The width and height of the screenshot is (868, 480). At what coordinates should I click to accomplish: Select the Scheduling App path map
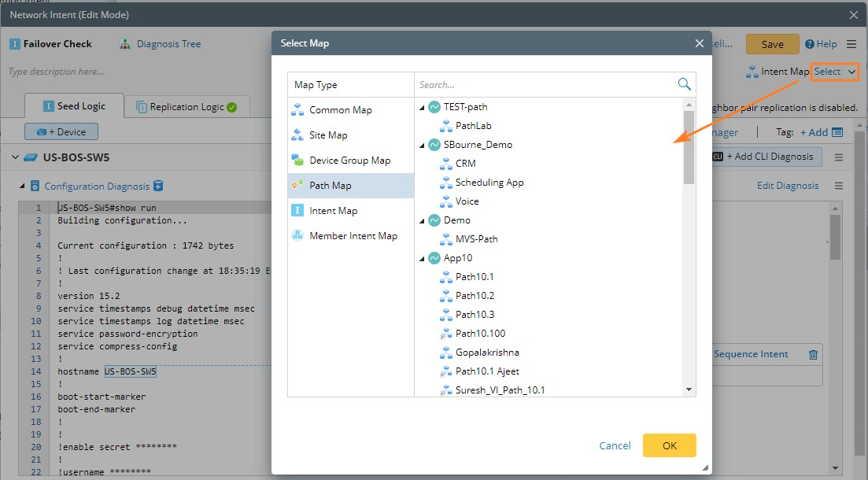pyautogui.click(x=489, y=183)
